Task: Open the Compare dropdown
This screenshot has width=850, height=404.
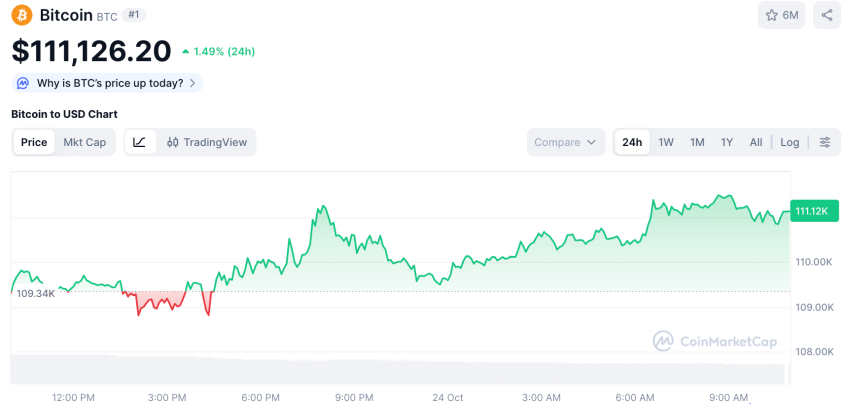Action: pyautogui.click(x=566, y=142)
